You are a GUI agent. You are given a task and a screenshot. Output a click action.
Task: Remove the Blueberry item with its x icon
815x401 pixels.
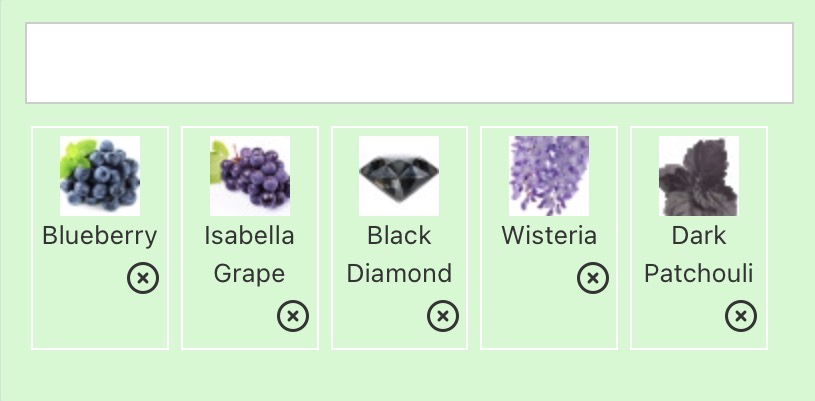pyautogui.click(x=143, y=278)
